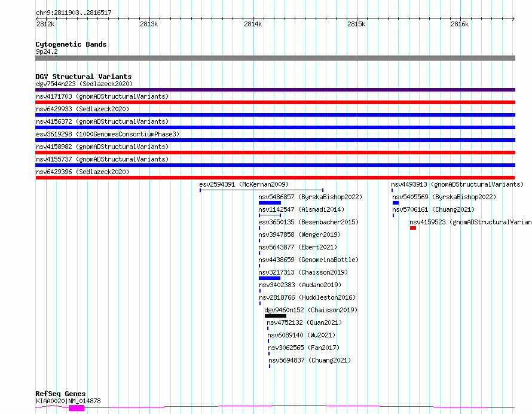This screenshot has height=414, width=532.
Task: Click the blue nsv3217313 variant bar
Action: click(270, 278)
